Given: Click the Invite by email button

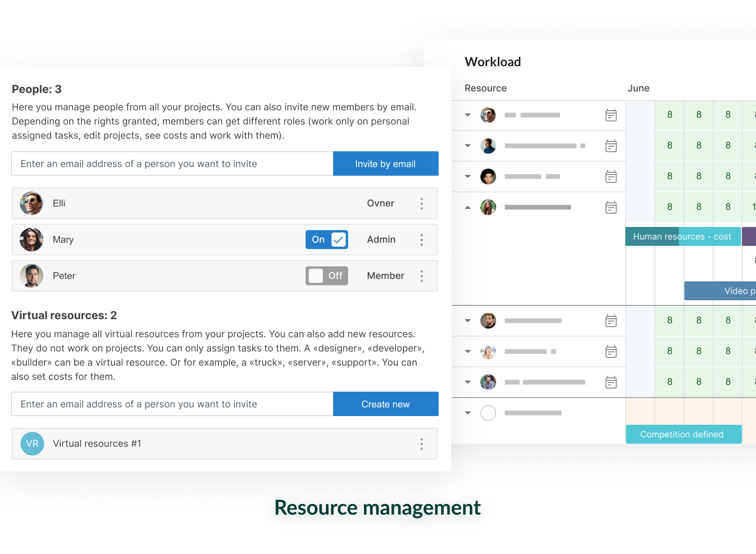Looking at the screenshot, I should [385, 164].
